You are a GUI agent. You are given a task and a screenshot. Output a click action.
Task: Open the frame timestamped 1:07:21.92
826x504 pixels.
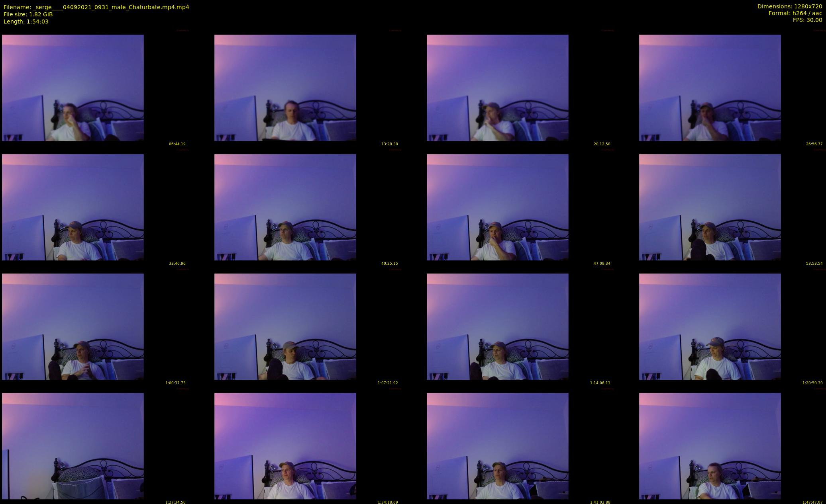pos(285,326)
